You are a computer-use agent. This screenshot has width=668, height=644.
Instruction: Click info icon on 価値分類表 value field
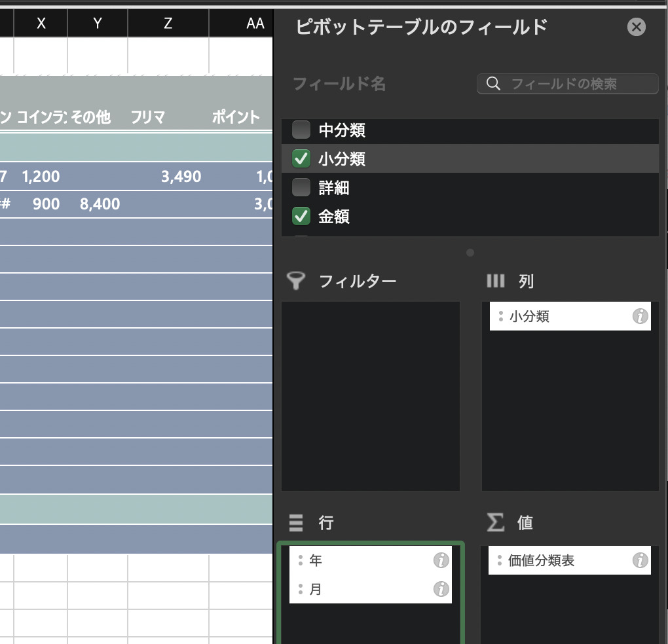[639, 561]
